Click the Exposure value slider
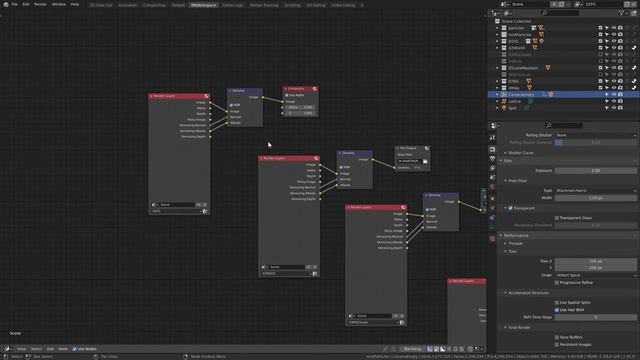Viewport: 640px width, 360px height. pos(596,171)
